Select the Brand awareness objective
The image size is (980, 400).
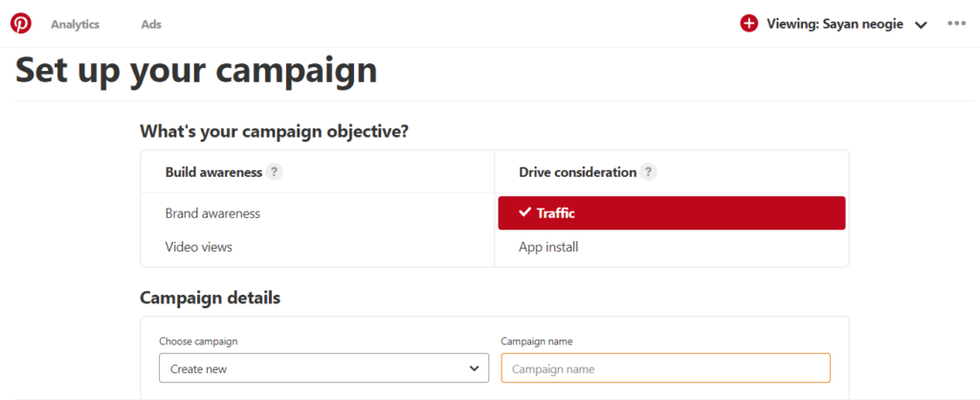point(212,213)
